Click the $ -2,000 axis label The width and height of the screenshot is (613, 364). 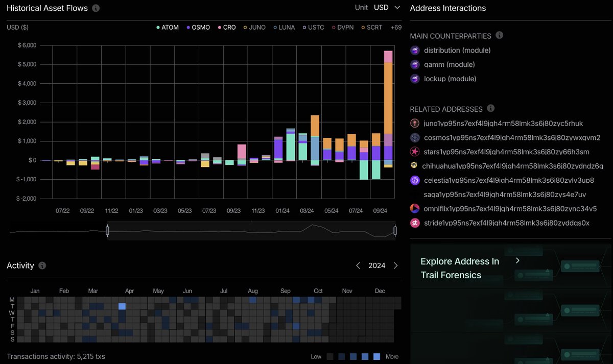25,199
